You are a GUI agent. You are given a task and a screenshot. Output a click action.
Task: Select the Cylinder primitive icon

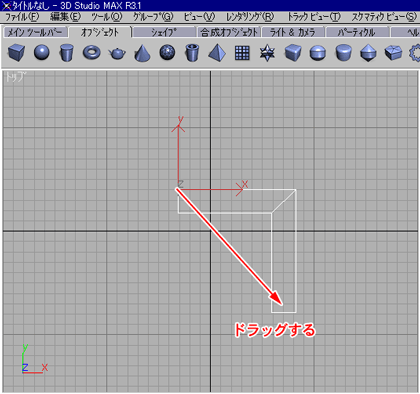pos(66,53)
